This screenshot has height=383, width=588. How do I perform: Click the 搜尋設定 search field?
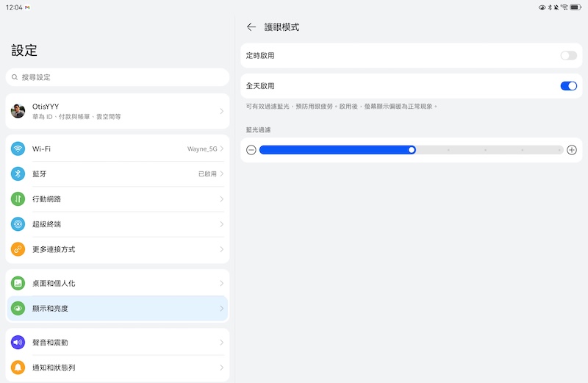[118, 77]
